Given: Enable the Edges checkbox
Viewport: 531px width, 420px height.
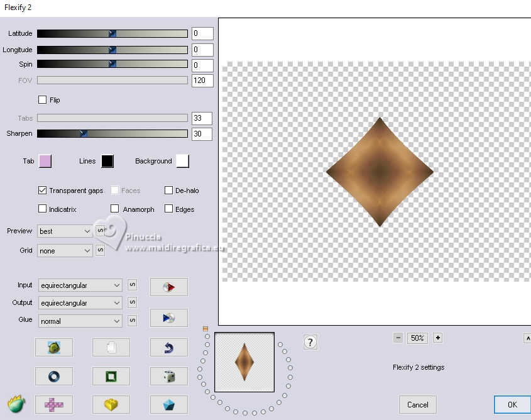Looking at the screenshot, I should click(168, 209).
